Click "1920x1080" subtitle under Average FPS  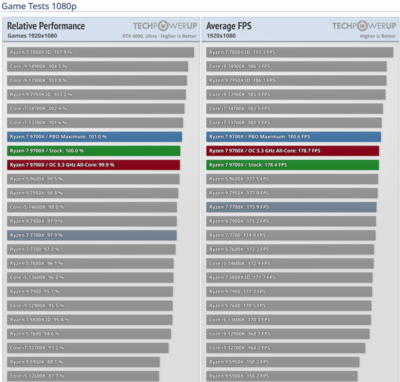click(221, 36)
